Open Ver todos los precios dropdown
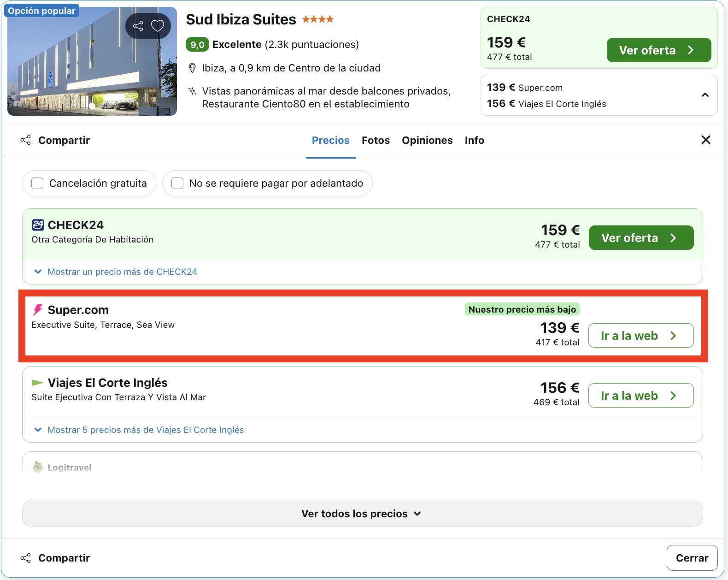The width and height of the screenshot is (728, 580). click(362, 514)
